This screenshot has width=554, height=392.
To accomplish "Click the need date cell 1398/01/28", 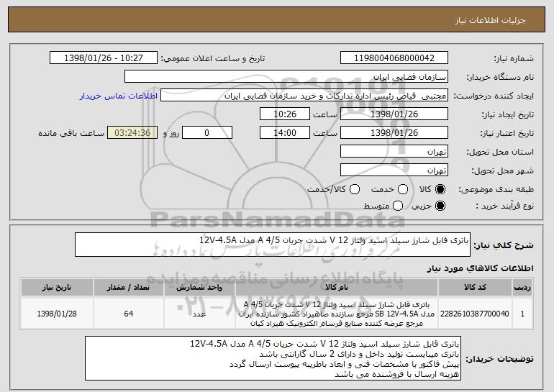I will tap(57, 314).
